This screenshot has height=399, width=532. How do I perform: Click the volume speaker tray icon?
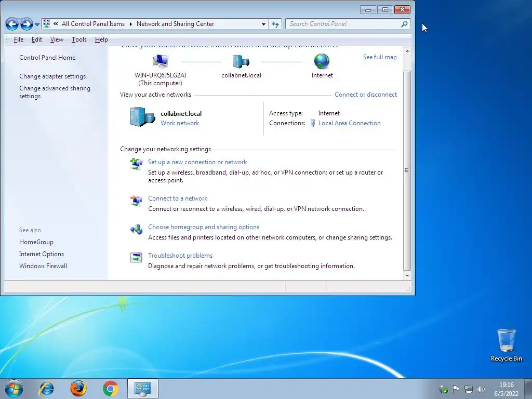pos(481,389)
